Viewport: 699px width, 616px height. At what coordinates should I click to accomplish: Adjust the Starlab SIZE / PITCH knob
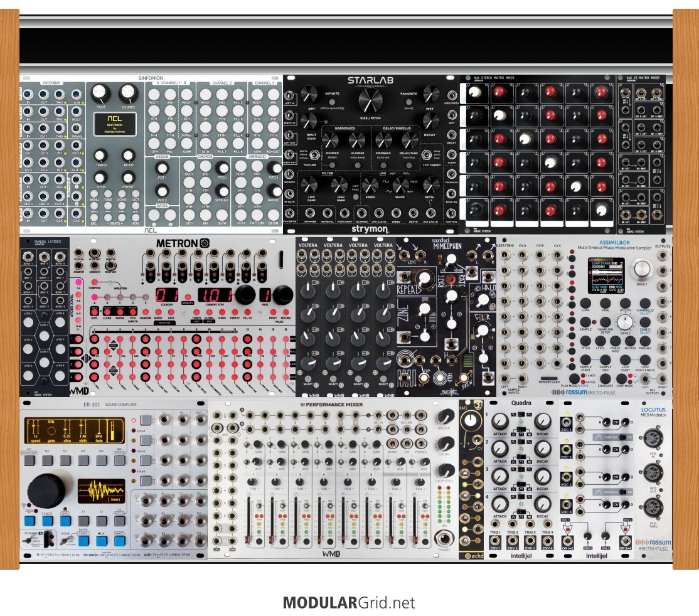(x=370, y=99)
